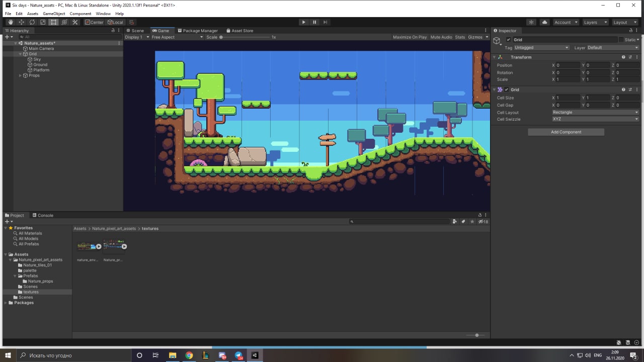The width and height of the screenshot is (644, 362).
Task: Uncheck the Grid object active checkbox
Action: [509, 40]
